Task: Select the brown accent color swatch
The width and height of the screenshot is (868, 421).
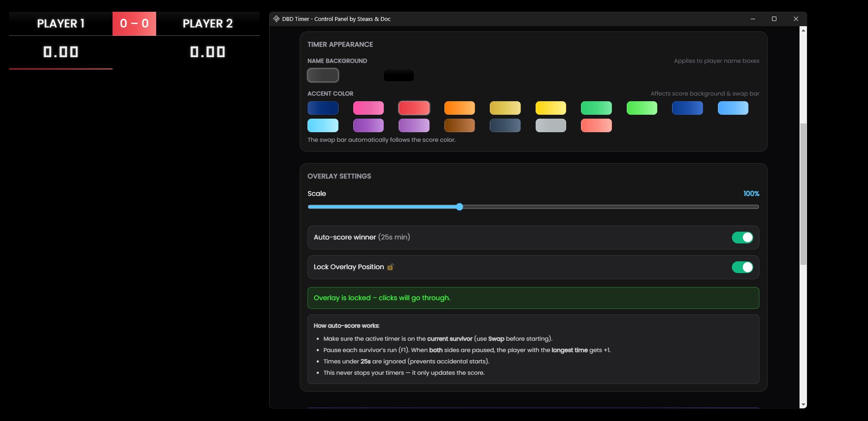Action: 459,126
